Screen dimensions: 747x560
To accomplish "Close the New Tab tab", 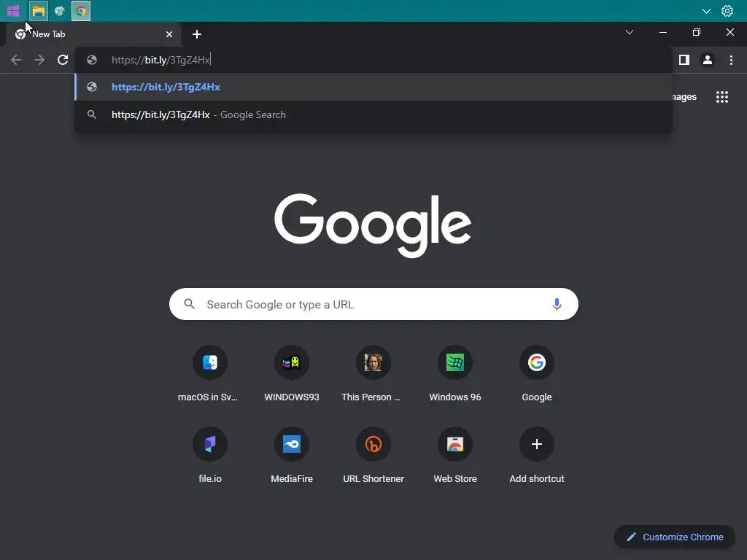I will click(x=169, y=34).
